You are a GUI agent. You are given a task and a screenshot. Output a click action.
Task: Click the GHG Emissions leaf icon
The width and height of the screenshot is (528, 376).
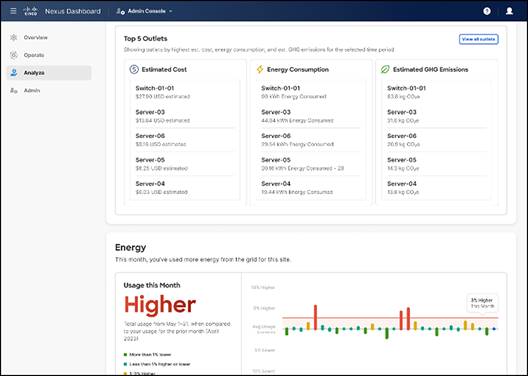coord(385,69)
